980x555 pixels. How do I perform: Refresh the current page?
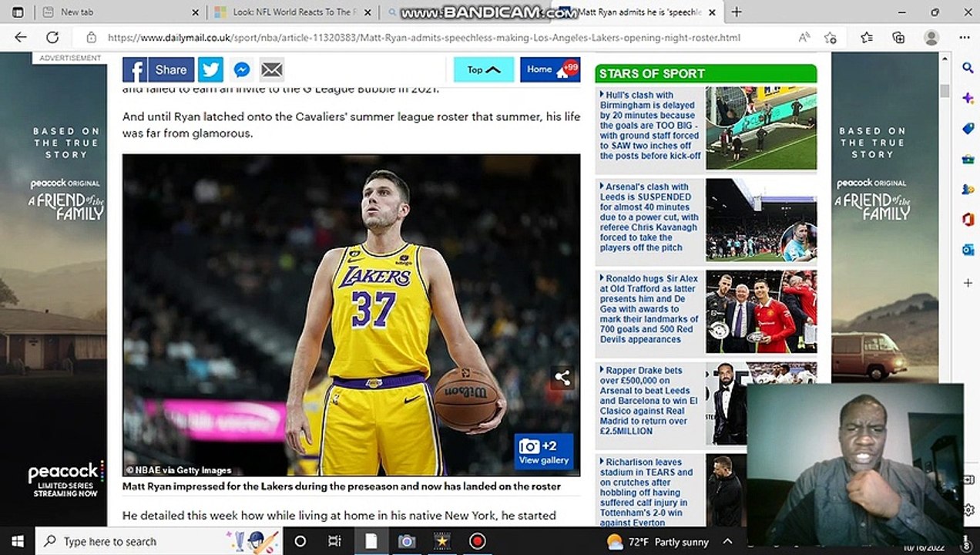coord(52,37)
